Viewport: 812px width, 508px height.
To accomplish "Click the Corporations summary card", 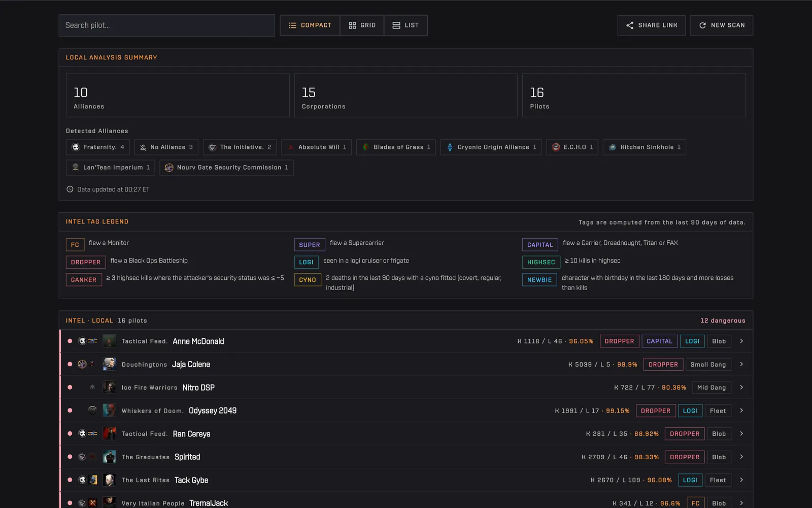I will 406,96.
